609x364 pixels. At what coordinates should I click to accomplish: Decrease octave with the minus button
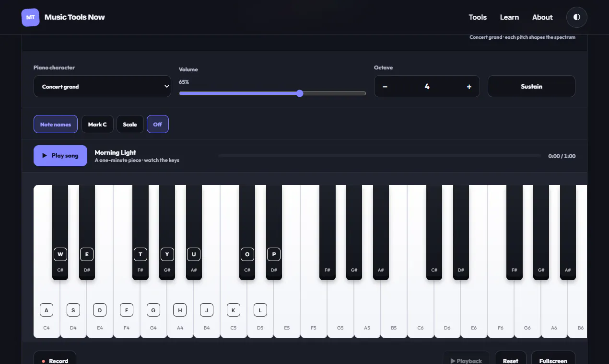tap(385, 87)
